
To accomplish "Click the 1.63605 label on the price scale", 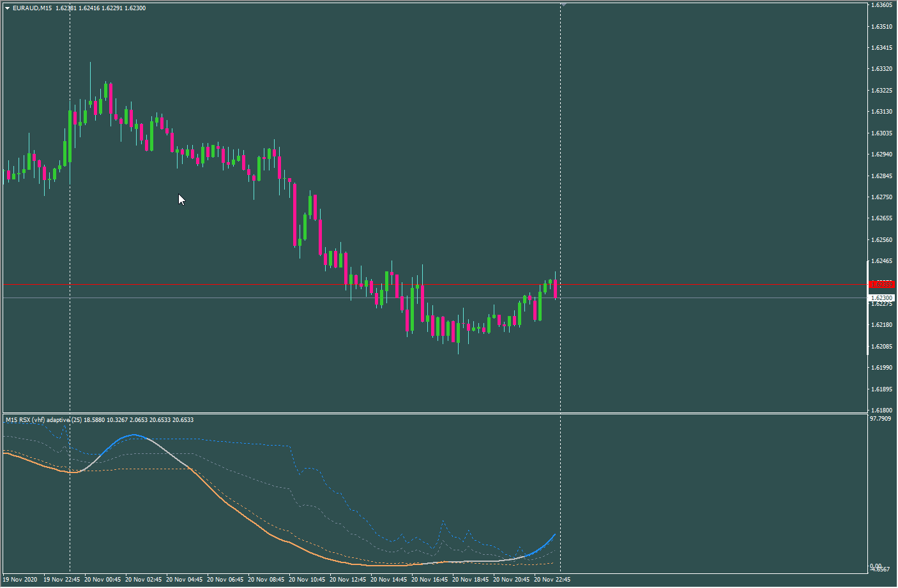I will (x=882, y=5).
